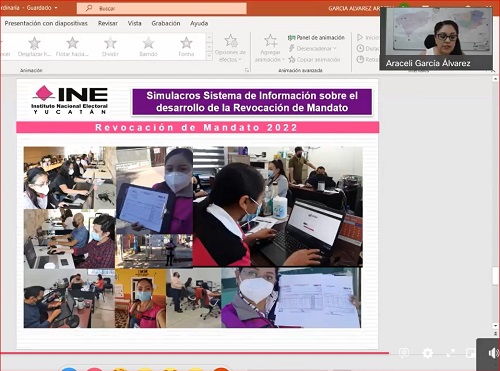
Task: Click the Buscar search box
Action: pyautogui.click(x=162, y=8)
